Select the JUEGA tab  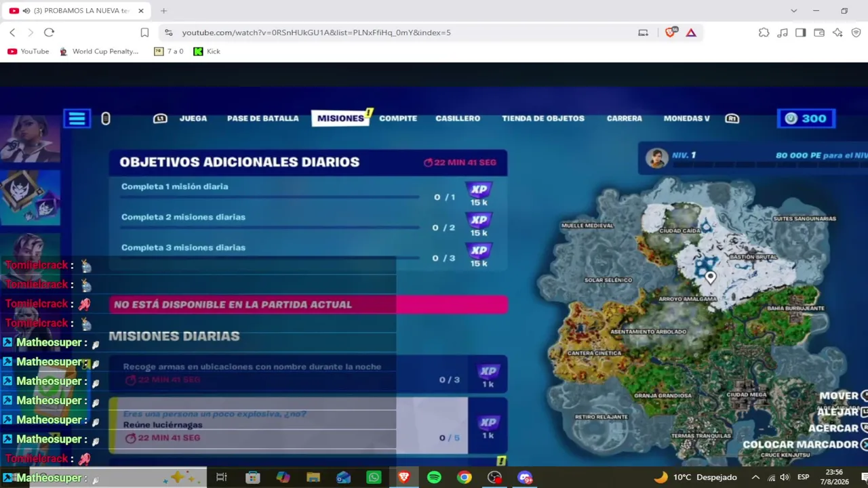tap(193, 119)
